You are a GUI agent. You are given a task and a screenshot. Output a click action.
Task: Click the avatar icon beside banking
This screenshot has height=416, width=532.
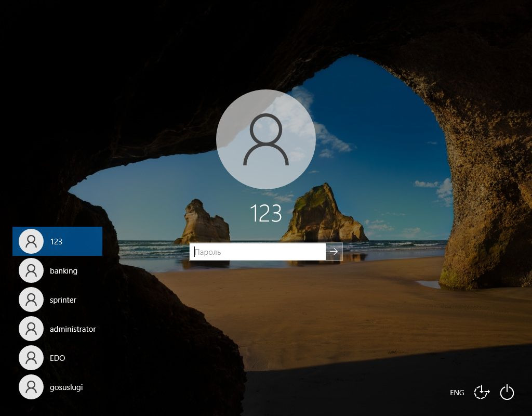31,270
